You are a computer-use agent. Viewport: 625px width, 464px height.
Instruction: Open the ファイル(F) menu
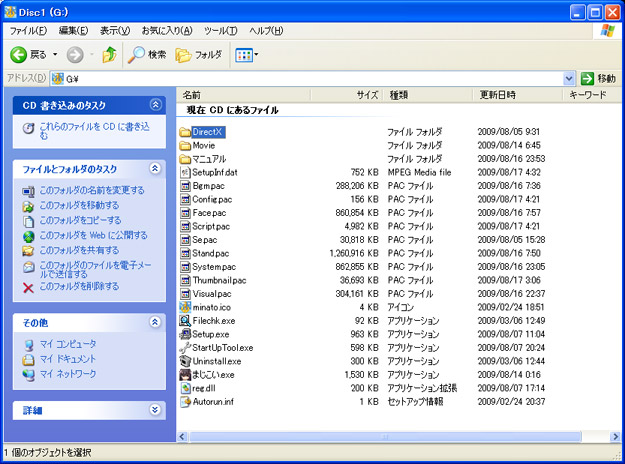click(29, 31)
